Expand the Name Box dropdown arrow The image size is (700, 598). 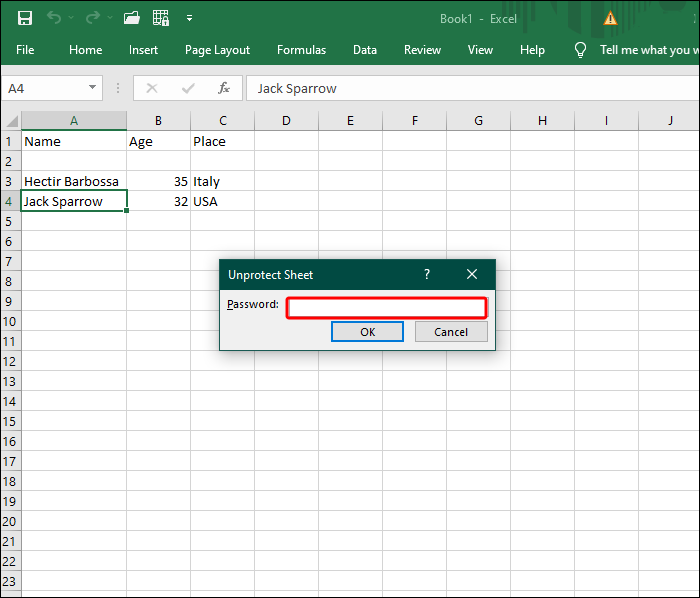(x=92, y=88)
